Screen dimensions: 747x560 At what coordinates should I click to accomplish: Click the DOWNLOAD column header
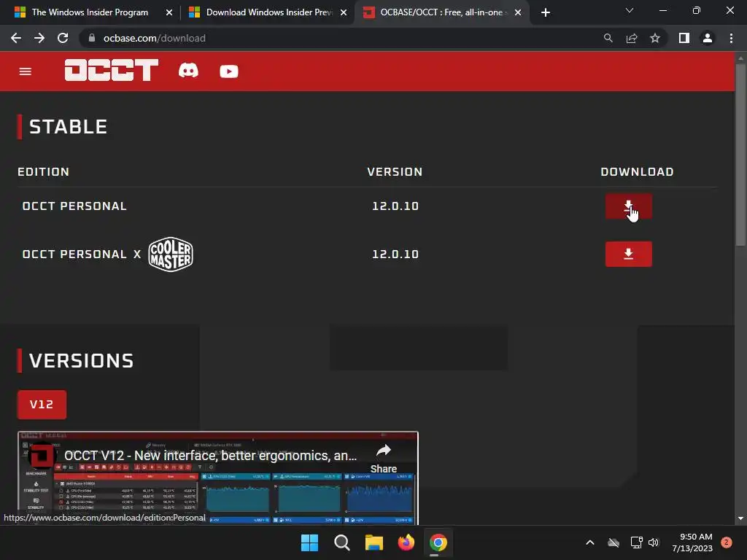point(637,172)
